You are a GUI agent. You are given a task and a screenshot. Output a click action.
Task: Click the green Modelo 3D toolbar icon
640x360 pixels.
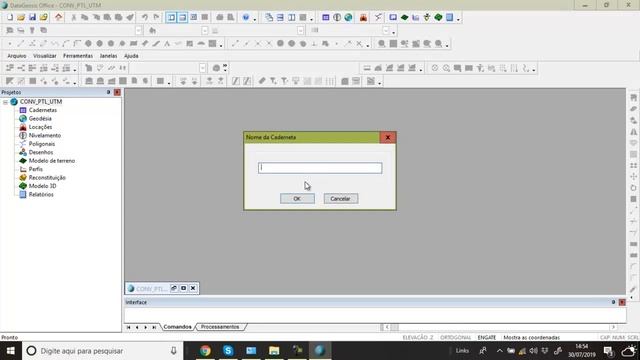point(438,17)
